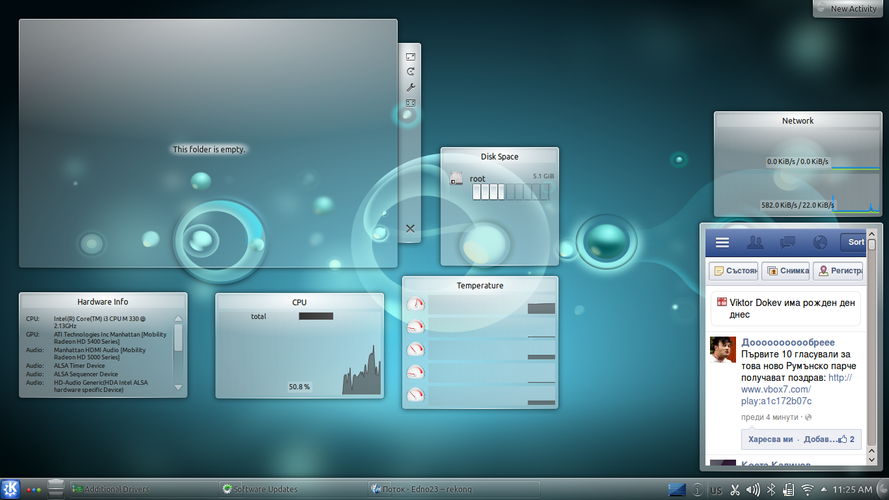889x500 pixels.
Task: Click the rotate icon on the folder widget handle
Action: (x=410, y=71)
